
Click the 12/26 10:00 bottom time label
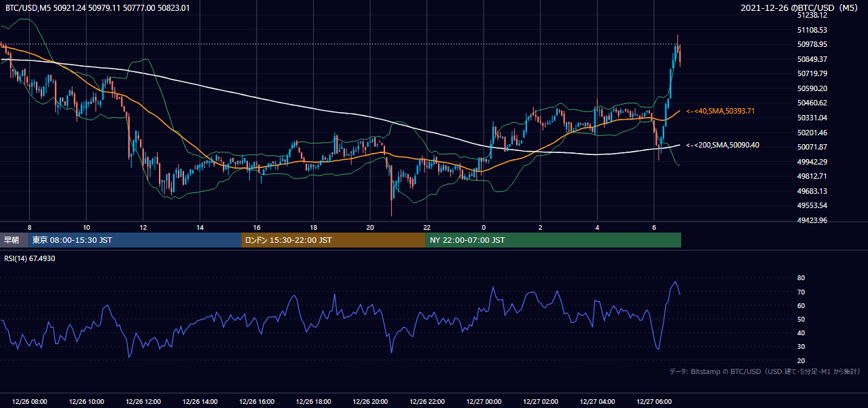pyautogui.click(x=86, y=402)
